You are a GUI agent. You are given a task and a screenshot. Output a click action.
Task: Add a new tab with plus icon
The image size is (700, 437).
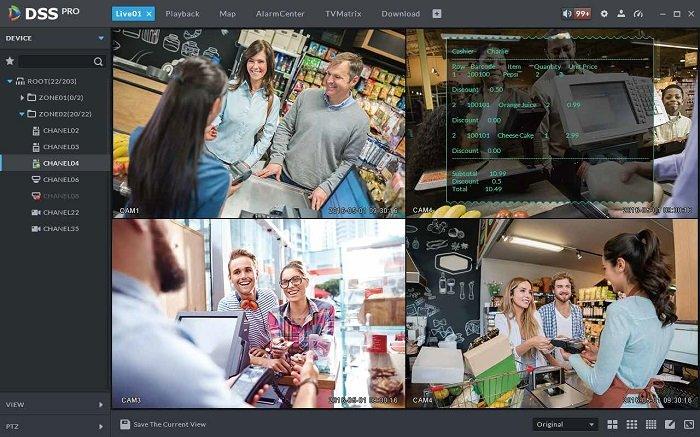[436, 14]
